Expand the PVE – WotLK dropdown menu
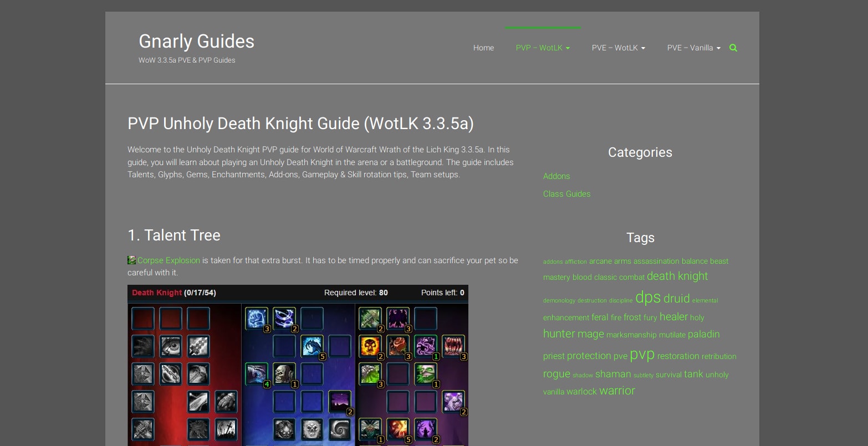This screenshot has width=868, height=446. click(619, 48)
